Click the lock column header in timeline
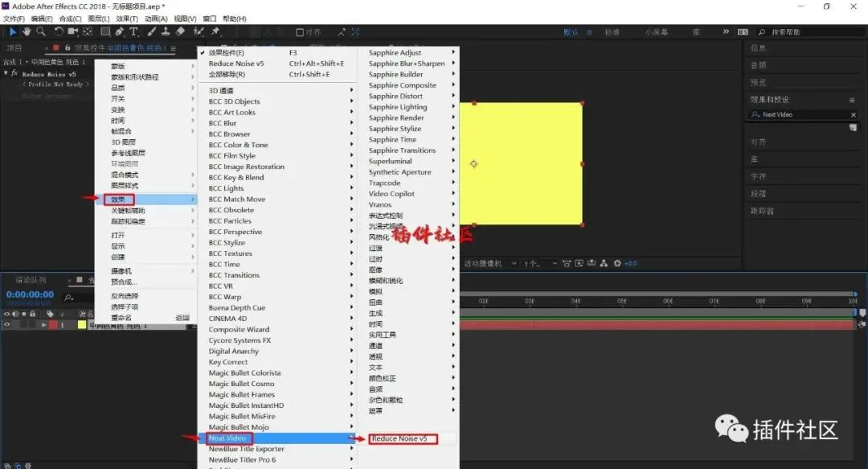Image resolution: width=868 pixels, height=469 pixels. tap(33, 314)
